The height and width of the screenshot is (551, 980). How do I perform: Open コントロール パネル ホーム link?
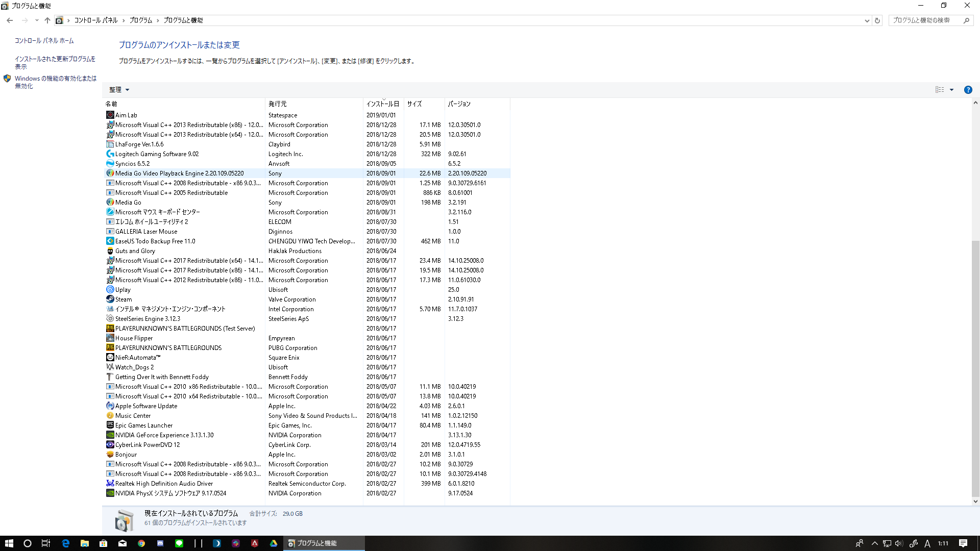pos(44,41)
